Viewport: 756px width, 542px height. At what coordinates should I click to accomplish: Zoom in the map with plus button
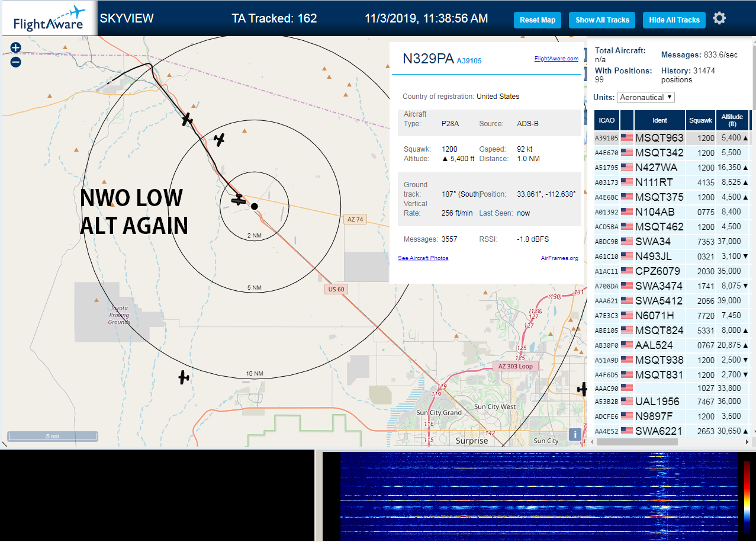[16, 48]
